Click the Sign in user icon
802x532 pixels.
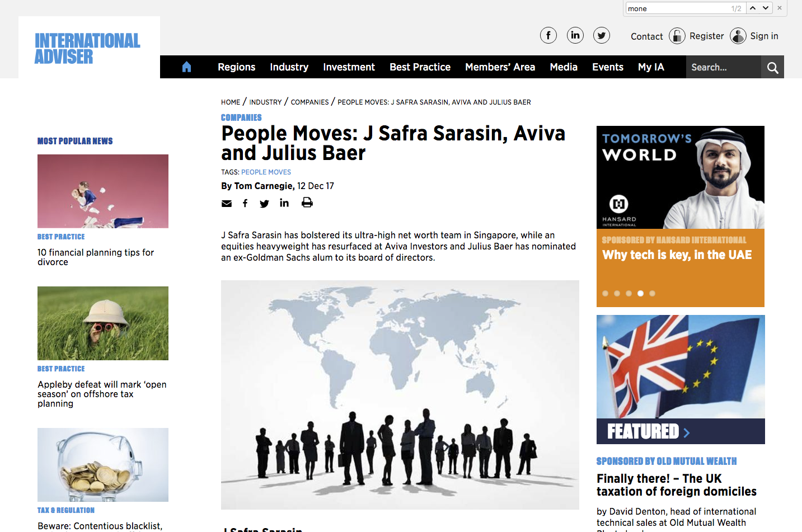point(738,36)
